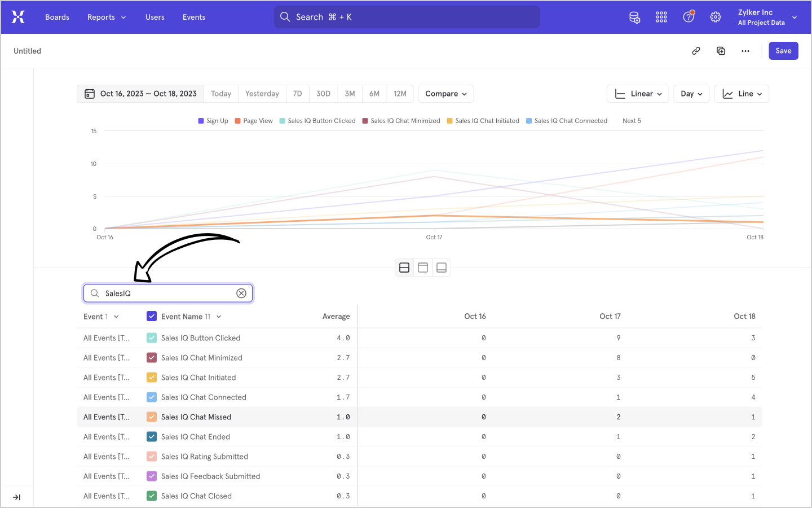Viewport: 812px width, 508px height.
Task: Select the split view layout icon
Action: [x=404, y=268]
